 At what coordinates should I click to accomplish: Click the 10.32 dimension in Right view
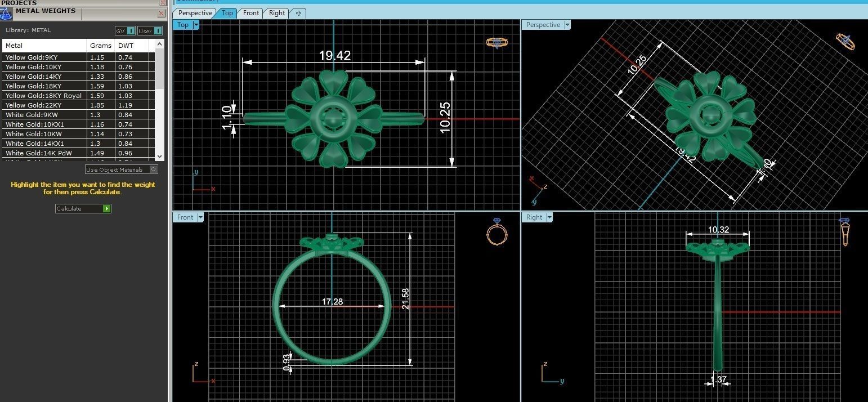tap(718, 229)
